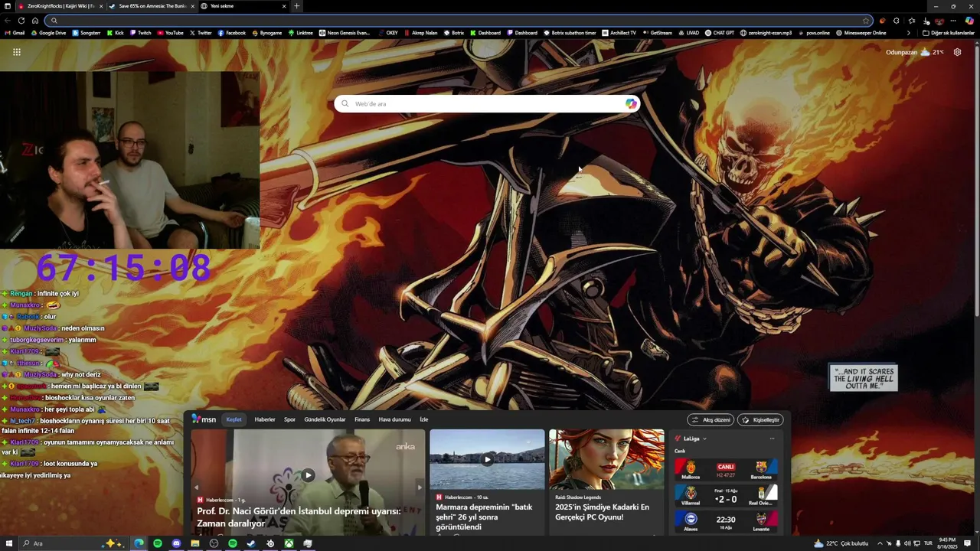Open the Windows Start menu
Screen dimensions: 980x551
tap(8, 543)
